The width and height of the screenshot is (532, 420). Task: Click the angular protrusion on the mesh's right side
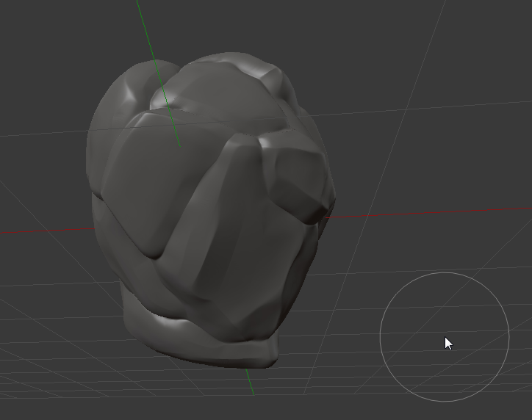(301, 176)
